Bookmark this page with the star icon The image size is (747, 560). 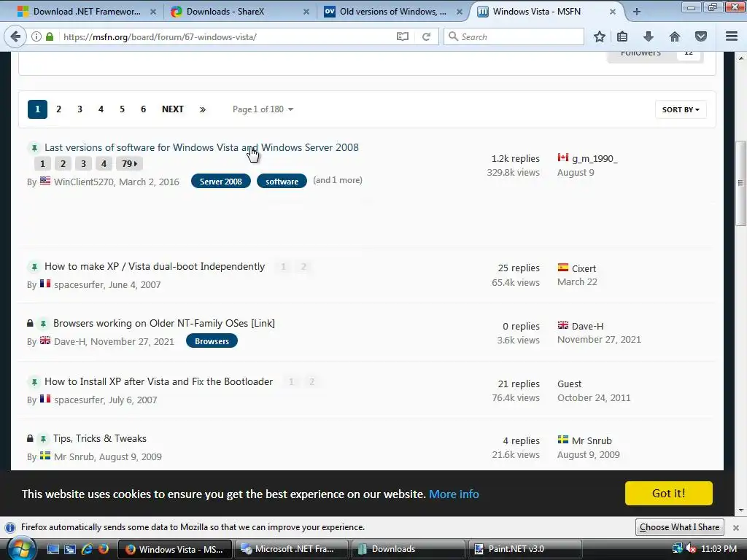point(600,36)
